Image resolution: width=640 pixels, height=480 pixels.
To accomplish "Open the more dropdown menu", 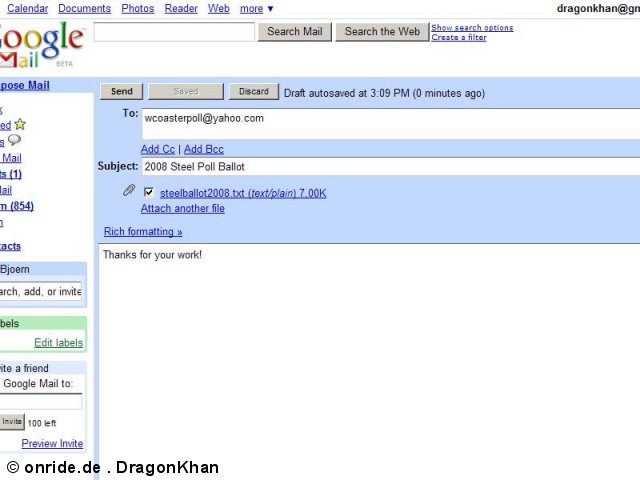I will tap(256, 9).
